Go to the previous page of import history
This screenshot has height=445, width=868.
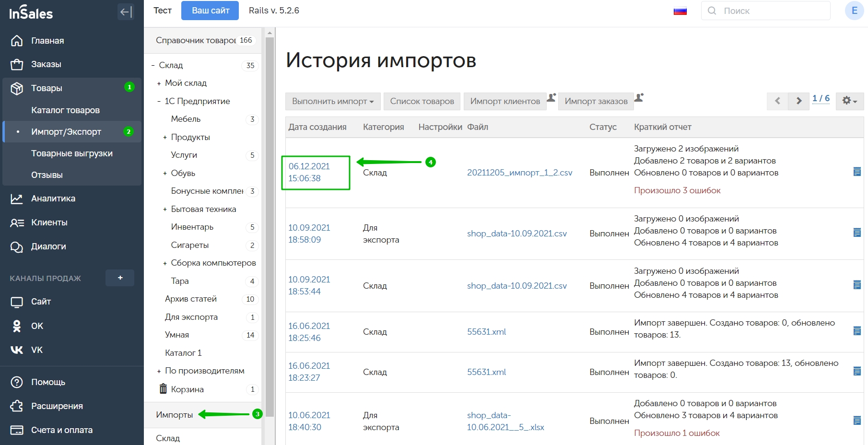pos(777,101)
